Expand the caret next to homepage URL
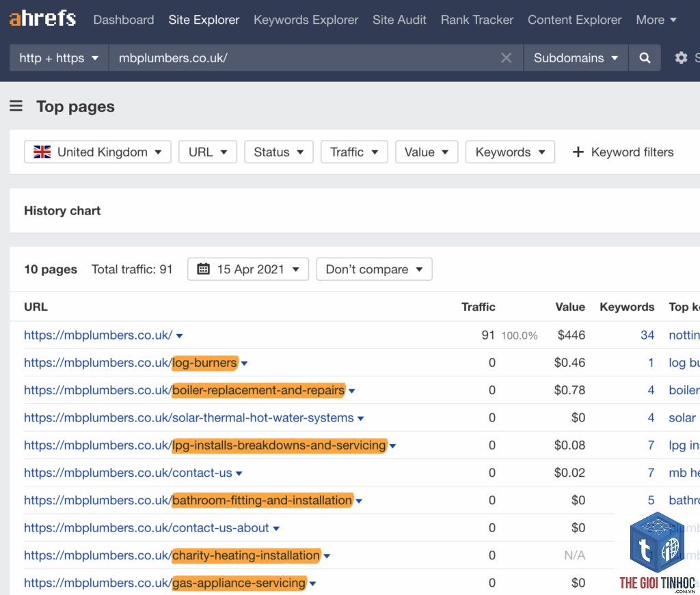 point(180,336)
